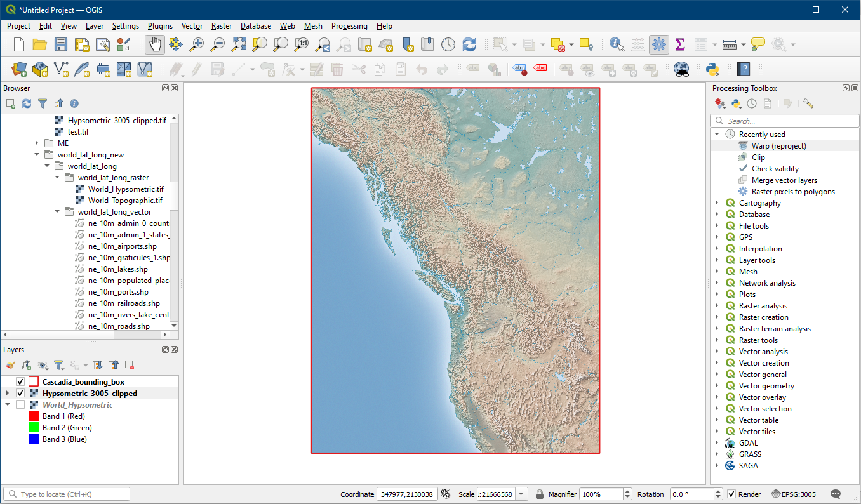Open the Raster menu
This screenshot has height=504, width=861.
click(x=222, y=26)
